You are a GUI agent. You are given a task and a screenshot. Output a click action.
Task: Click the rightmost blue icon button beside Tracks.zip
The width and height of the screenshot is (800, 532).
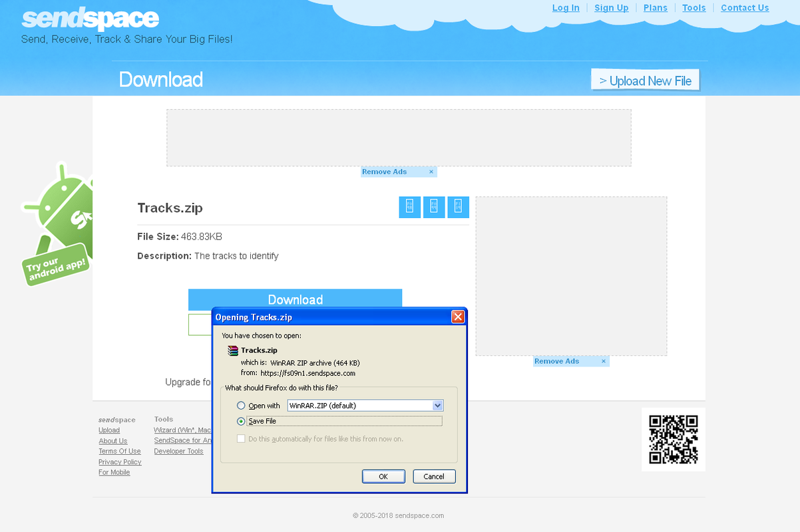point(458,207)
